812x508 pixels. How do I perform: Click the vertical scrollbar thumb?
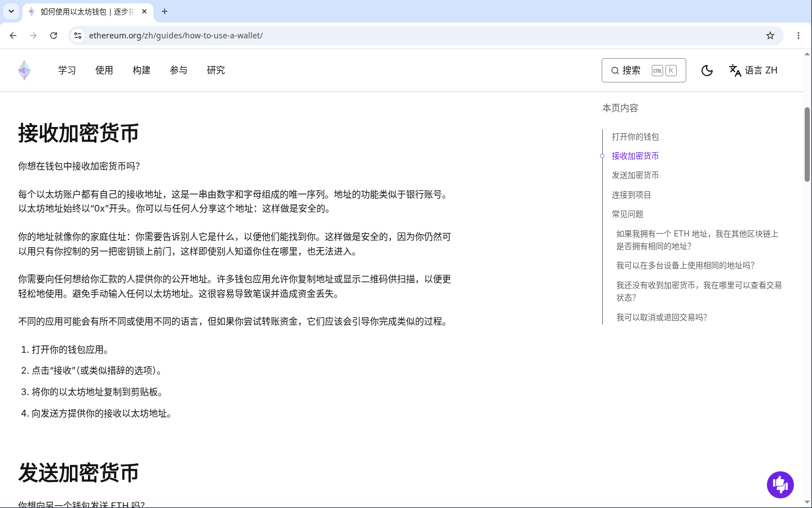click(807, 144)
